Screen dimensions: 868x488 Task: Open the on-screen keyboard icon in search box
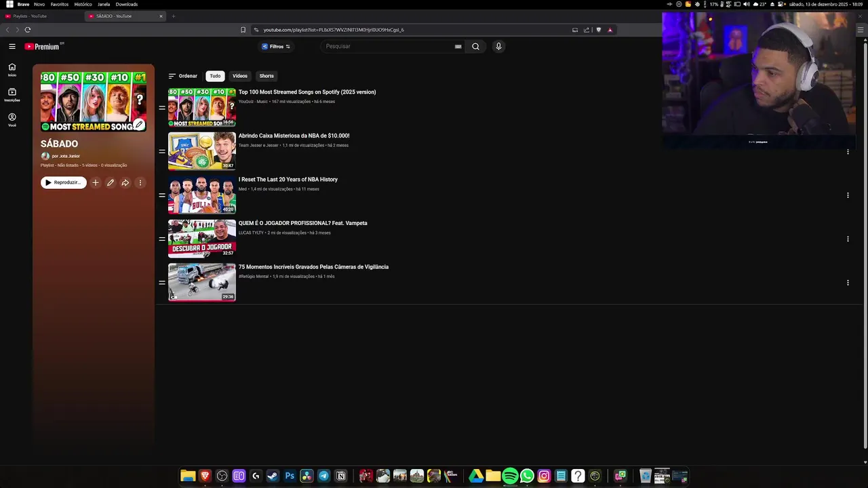pyautogui.click(x=458, y=46)
